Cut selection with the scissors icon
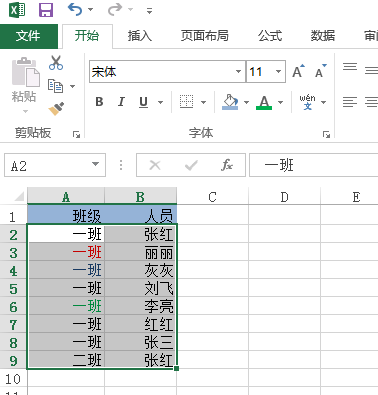Screen dimensions: 378x395 point(56,63)
